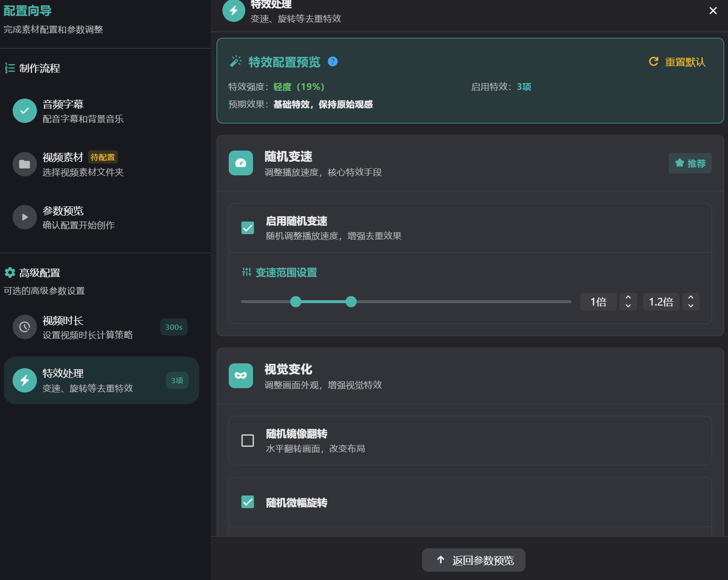Click the right handle of speed range slider
Image resolution: width=728 pixels, height=580 pixels.
351,302
